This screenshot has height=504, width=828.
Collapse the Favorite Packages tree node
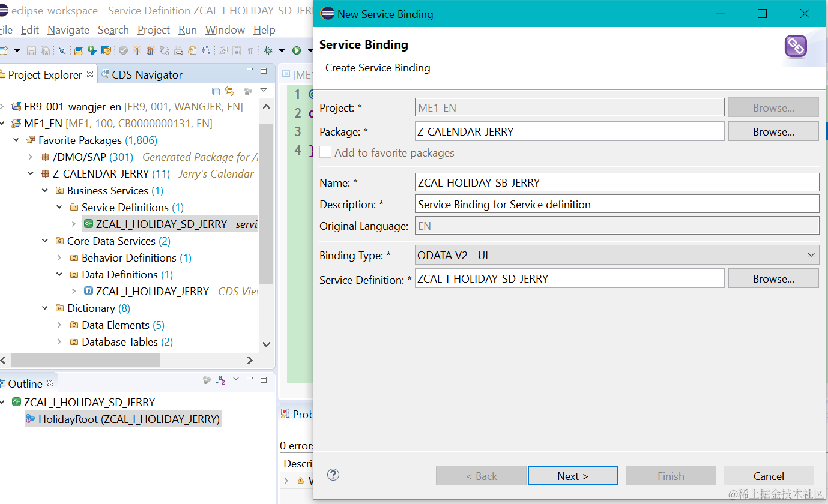click(16, 140)
